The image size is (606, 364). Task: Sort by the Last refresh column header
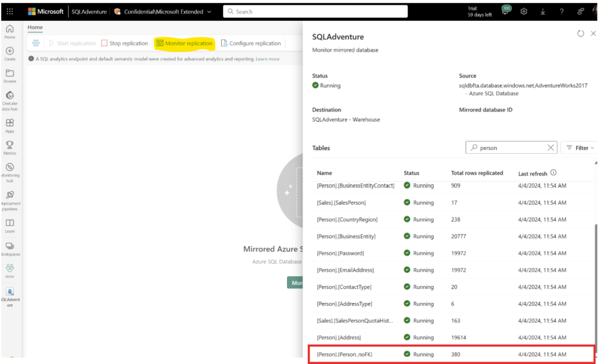pos(533,173)
